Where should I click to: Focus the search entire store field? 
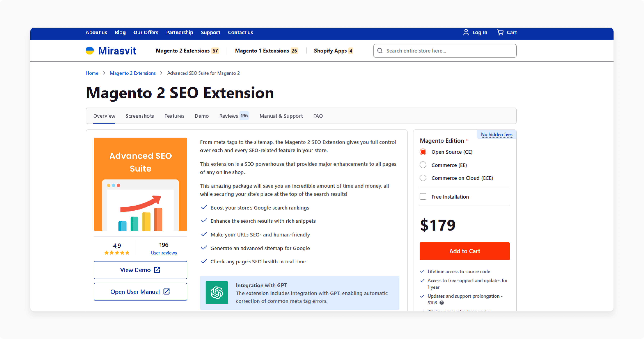click(x=445, y=51)
